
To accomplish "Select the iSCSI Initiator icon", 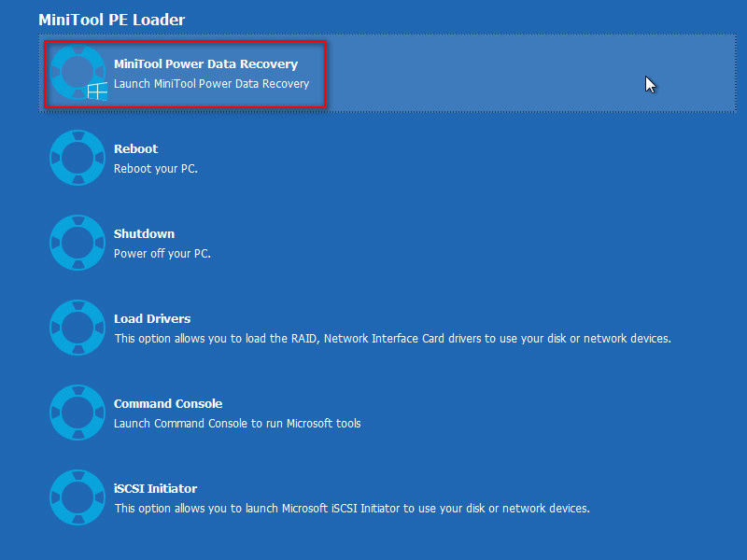I will (x=78, y=497).
